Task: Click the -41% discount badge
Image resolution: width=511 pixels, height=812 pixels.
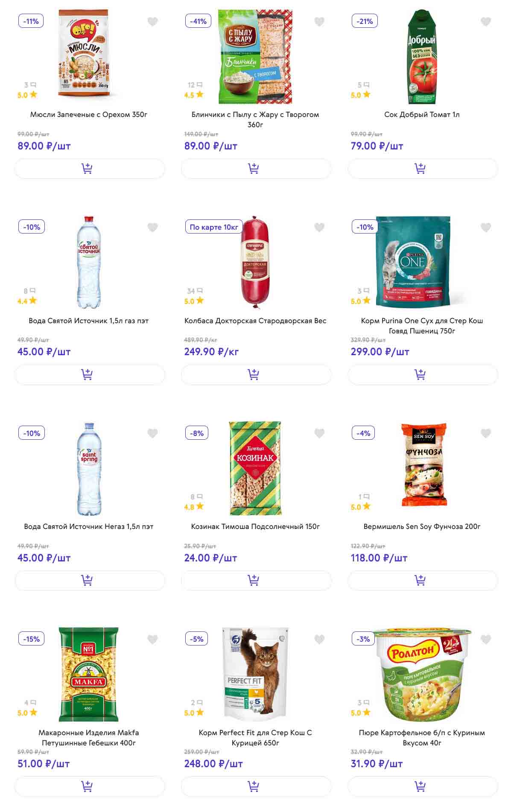Action: click(x=198, y=21)
